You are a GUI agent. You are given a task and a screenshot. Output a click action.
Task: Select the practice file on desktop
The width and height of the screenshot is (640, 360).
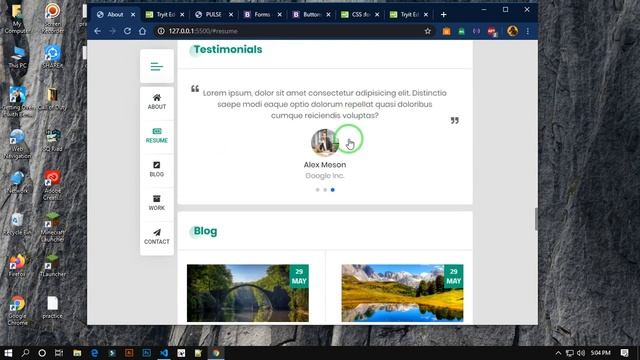coord(52,307)
